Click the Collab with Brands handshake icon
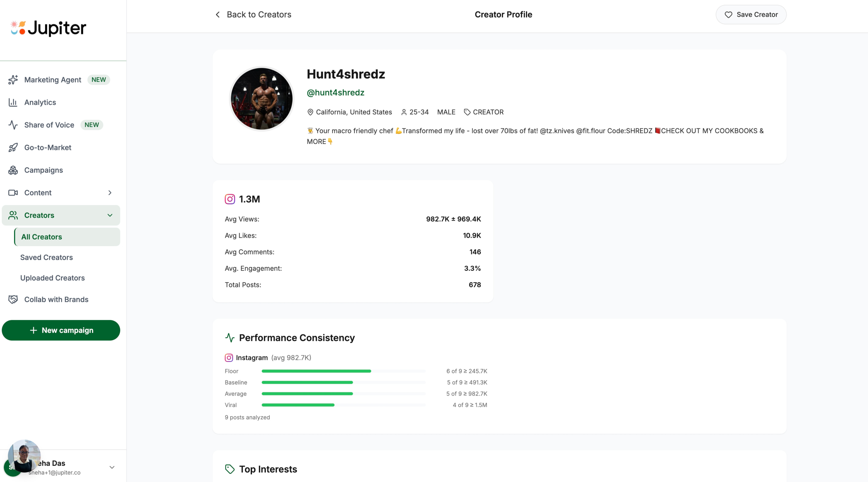Screen dimensions: 868x482 [x=13, y=300]
